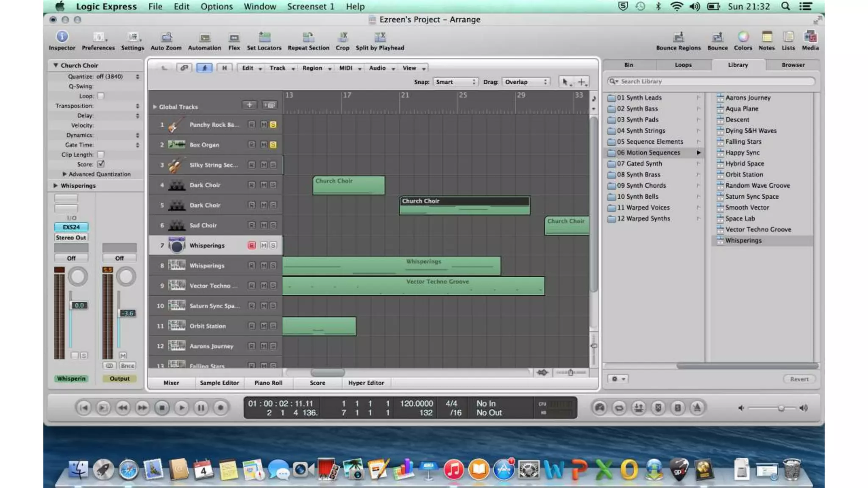Click the Revert button in Library
The image size is (868, 488).
(799, 379)
